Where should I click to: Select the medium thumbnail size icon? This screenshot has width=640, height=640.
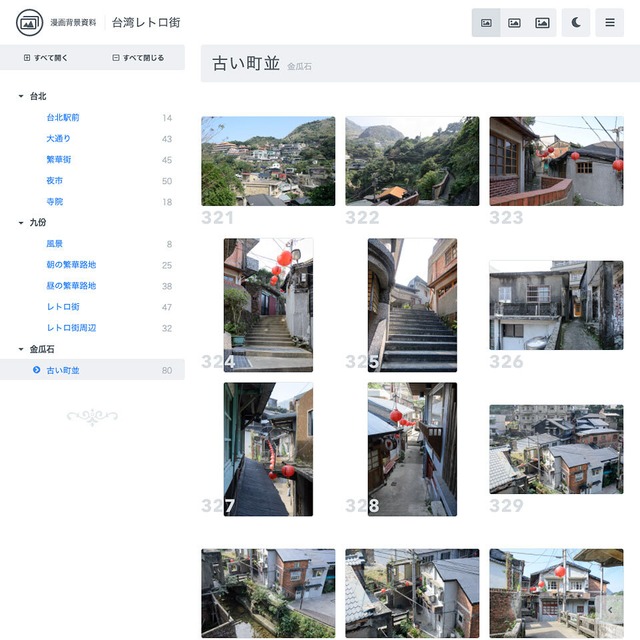(x=514, y=23)
